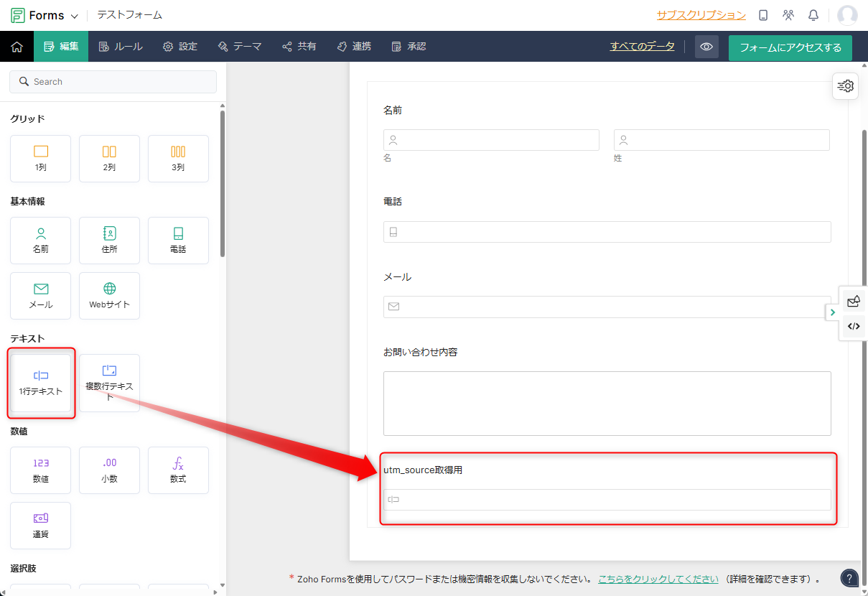Switch to the ルール tab

point(120,47)
